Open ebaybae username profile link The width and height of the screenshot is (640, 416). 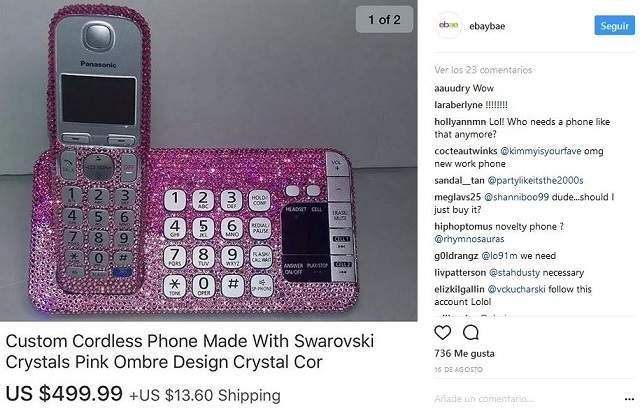[x=487, y=26]
